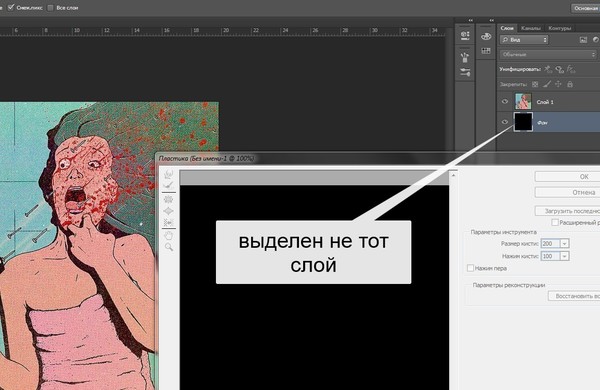Screen dimensions: 600x390
Task: Select the Hand tool in Liquify
Action: (x=168, y=235)
